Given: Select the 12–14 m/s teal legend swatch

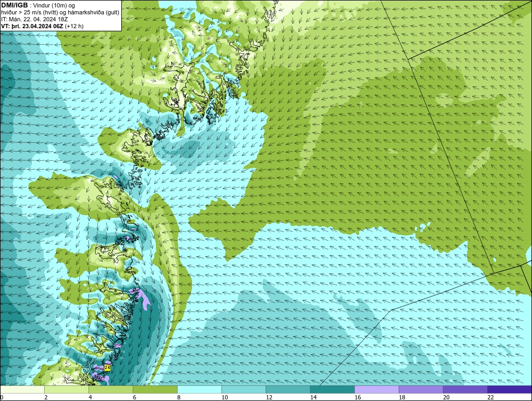Looking at the screenshot, I should point(288,389).
